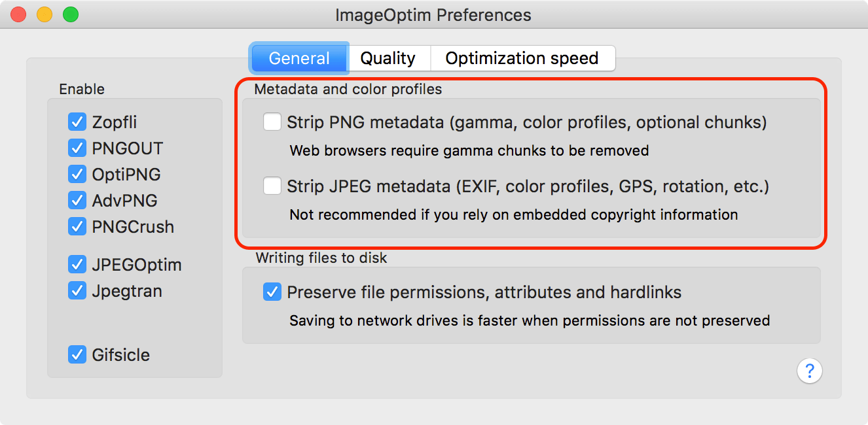Enable Strip PNG metadata option
This screenshot has height=425, width=868.
click(x=272, y=122)
